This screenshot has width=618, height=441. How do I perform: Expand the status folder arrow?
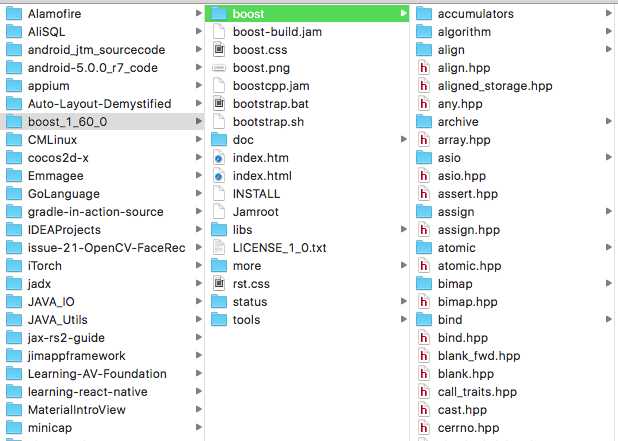404,301
